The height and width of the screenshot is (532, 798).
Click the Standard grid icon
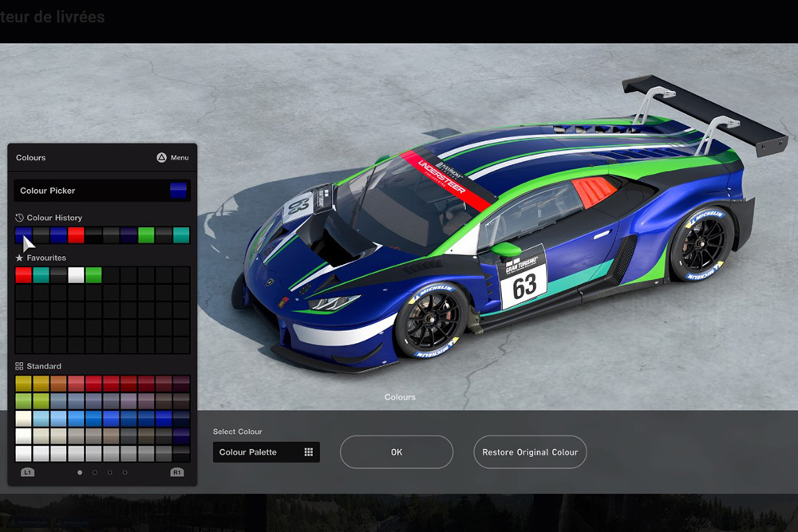click(19, 366)
